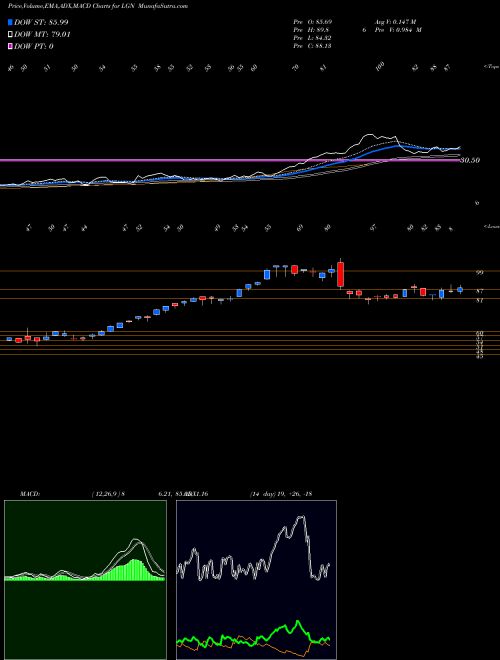Click the magenta DOW PT legend swatch

10,46
